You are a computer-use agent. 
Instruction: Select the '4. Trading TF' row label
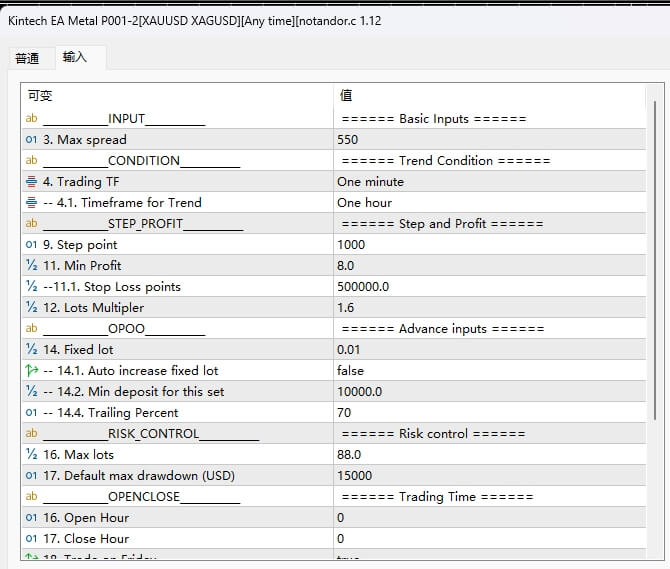[81, 182]
